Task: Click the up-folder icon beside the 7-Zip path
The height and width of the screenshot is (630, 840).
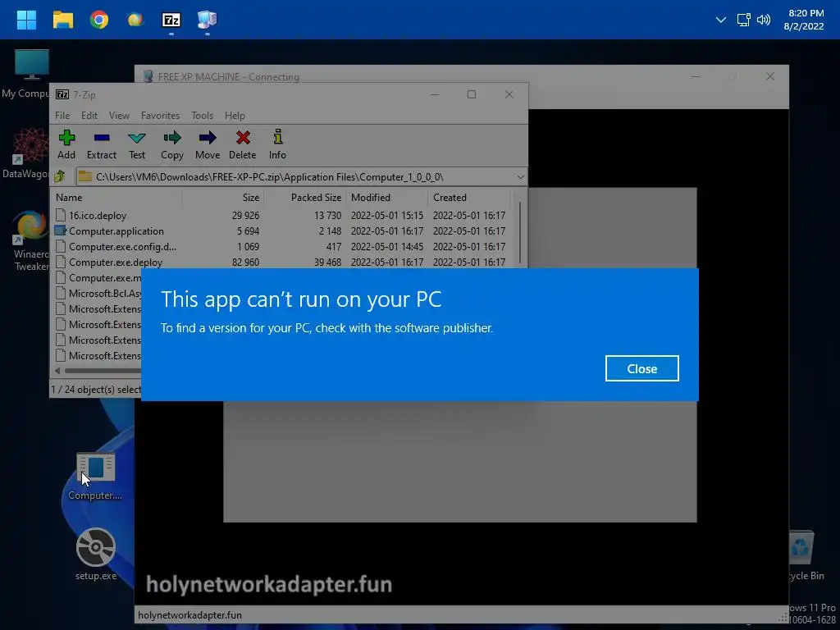Action: pyautogui.click(x=59, y=176)
